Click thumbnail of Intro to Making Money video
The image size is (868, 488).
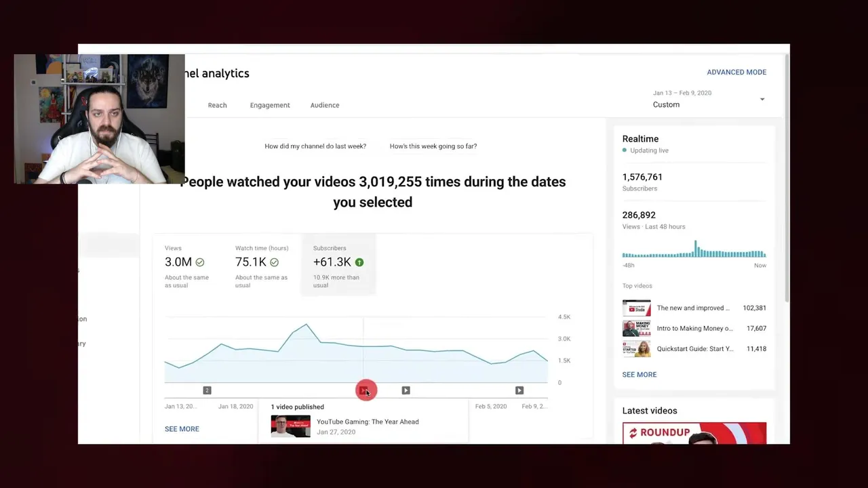[636, 328]
